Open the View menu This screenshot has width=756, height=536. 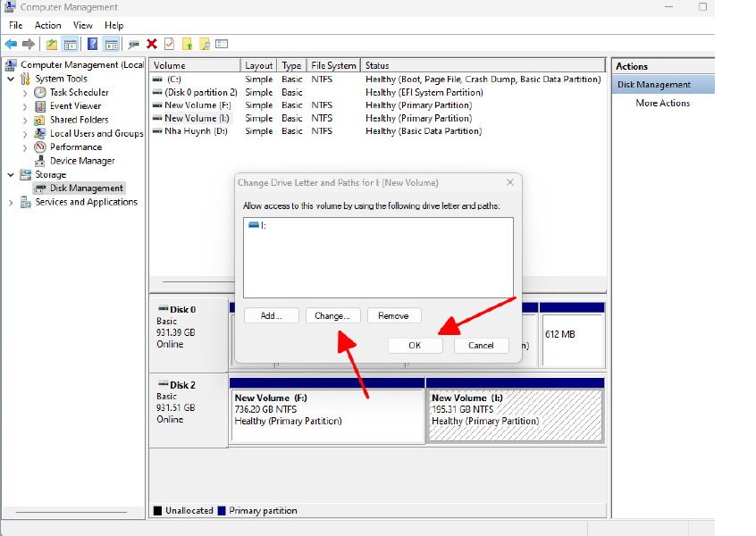click(82, 26)
